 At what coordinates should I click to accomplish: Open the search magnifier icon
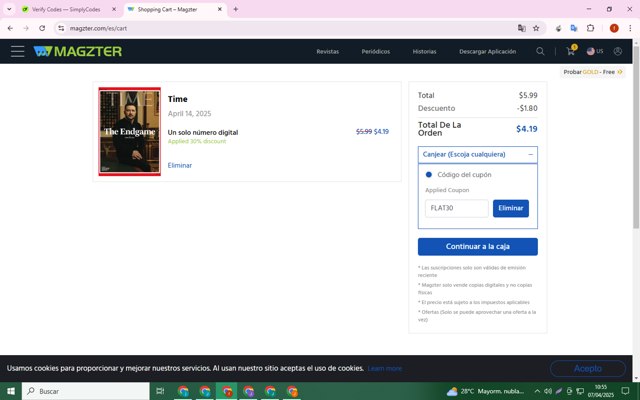(540, 51)
